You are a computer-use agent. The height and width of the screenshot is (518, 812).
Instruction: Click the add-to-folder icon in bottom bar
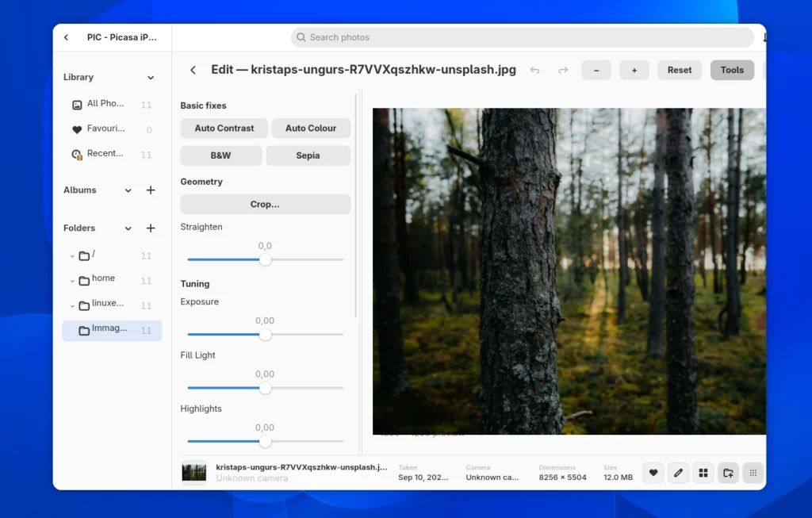tap(728, 473)
